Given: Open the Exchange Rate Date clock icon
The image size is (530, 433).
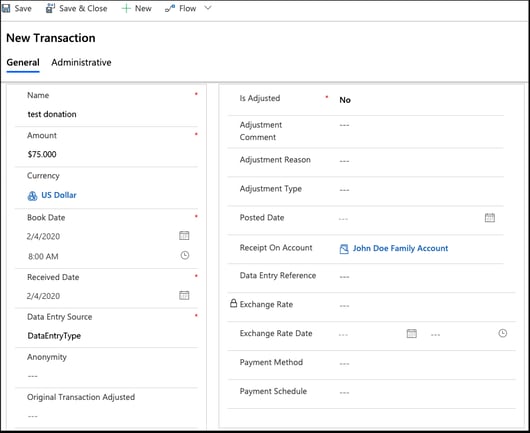Looking at the screenshot, I should coord(503,333).
